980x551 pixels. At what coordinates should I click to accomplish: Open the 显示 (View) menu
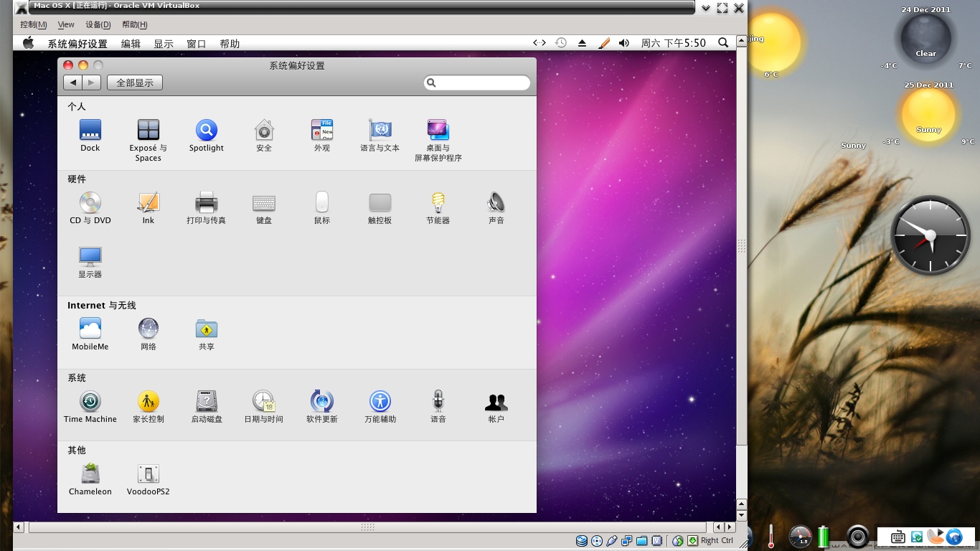tap(164, 44)
